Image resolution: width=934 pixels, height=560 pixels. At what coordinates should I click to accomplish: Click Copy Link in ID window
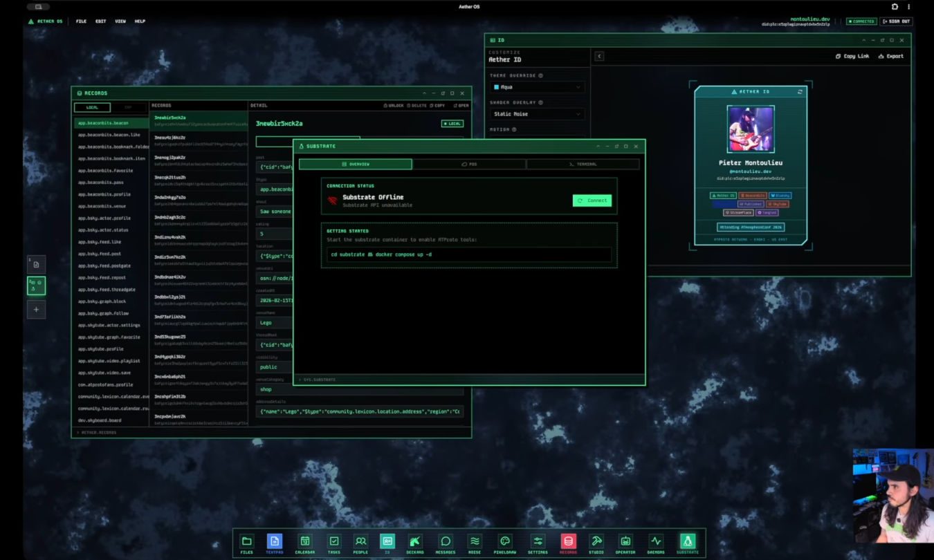coord(852,56)
